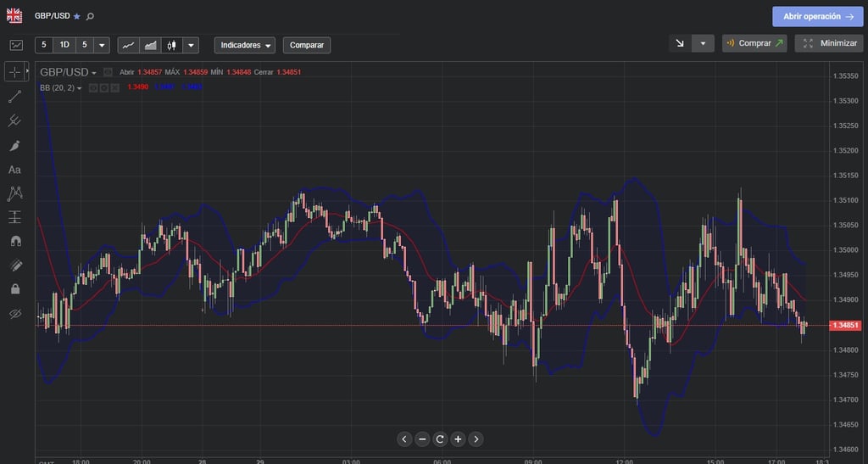
Task: Open the chart style dropdown arrow
Action: pyautogui.click(x=191, y=46)
